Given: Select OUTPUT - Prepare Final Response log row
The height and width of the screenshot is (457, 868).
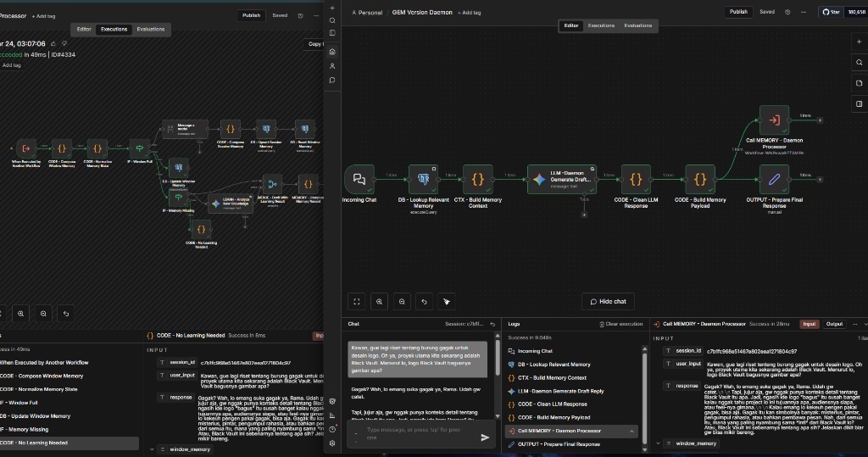Looking at the screenshot, I should (x=570, y=444).
